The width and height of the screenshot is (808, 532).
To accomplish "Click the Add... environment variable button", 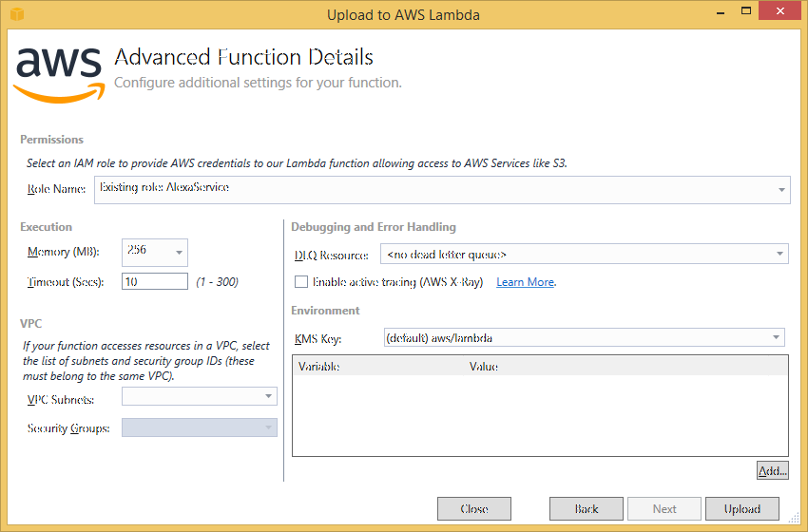I will tap(772, 471).
